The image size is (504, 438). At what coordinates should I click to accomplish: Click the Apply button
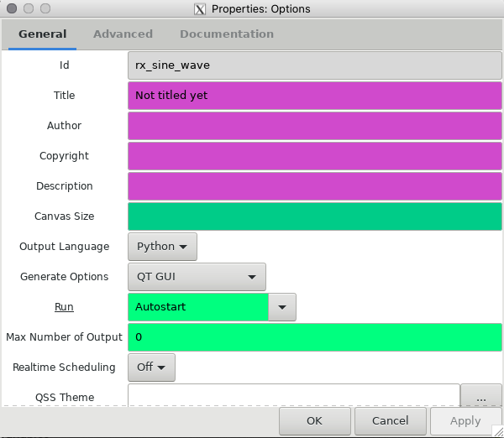pos(465,420)
